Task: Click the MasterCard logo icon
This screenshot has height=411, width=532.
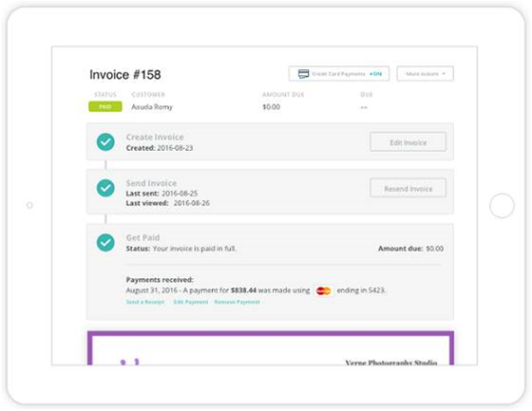Action: (x=323, y=290)
